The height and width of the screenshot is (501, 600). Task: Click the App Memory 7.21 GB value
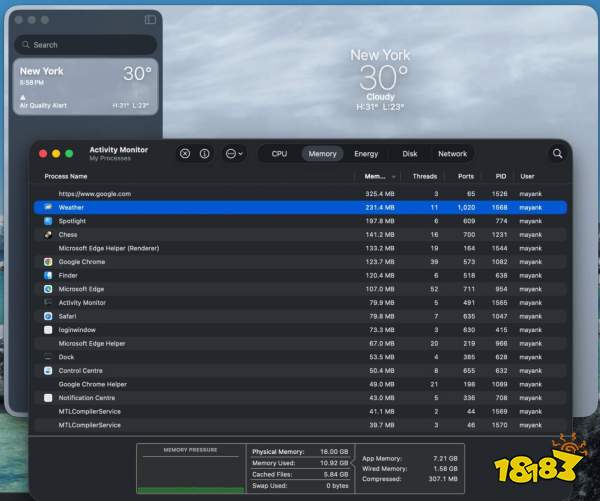445,459
